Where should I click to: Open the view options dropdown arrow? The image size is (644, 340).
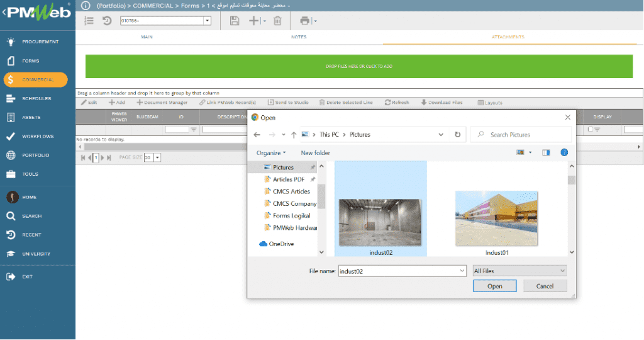coord(530,152)
